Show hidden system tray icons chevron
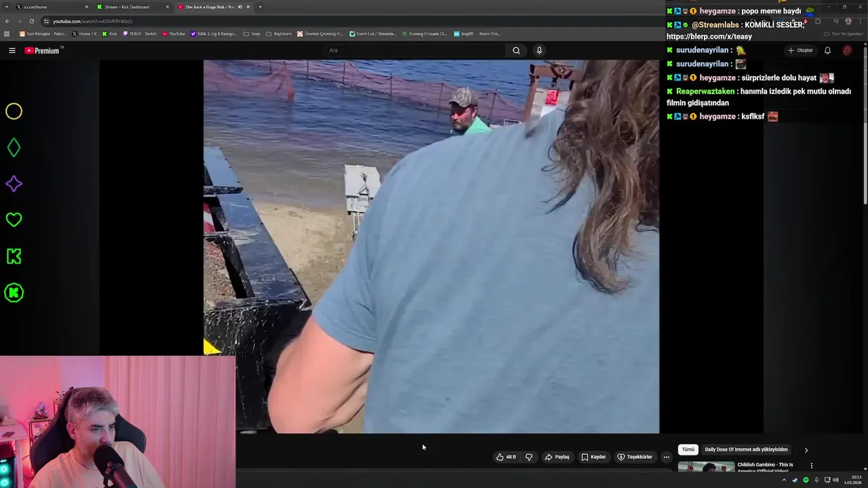This screenshot has height=488, width=868. click(785, 480)
